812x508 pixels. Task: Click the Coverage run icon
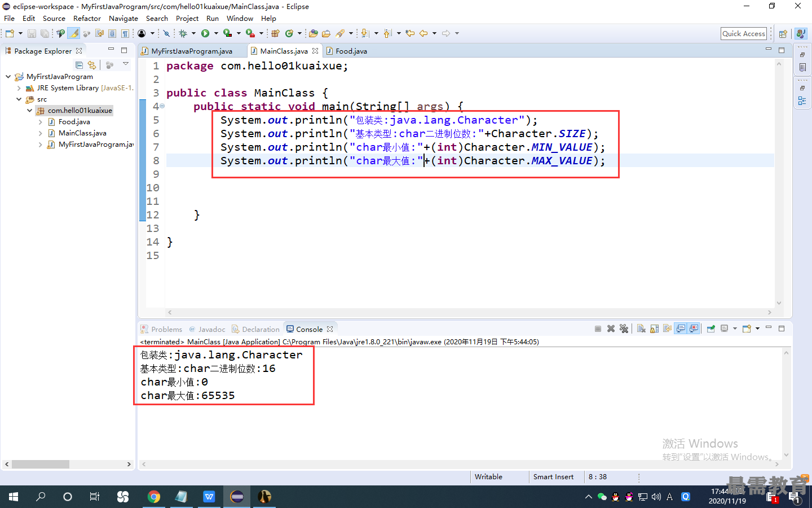pos(227,33)
